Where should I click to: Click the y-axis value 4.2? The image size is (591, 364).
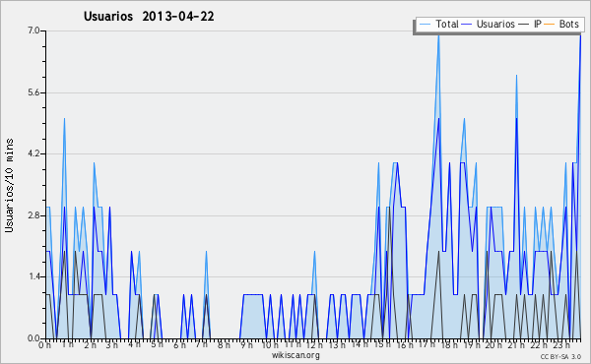click(x=33, y=153)
